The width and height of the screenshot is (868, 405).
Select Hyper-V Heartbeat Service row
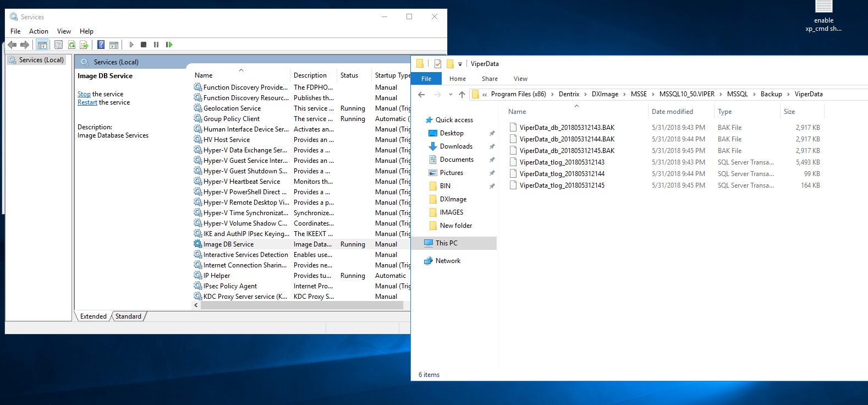(301, 182)
